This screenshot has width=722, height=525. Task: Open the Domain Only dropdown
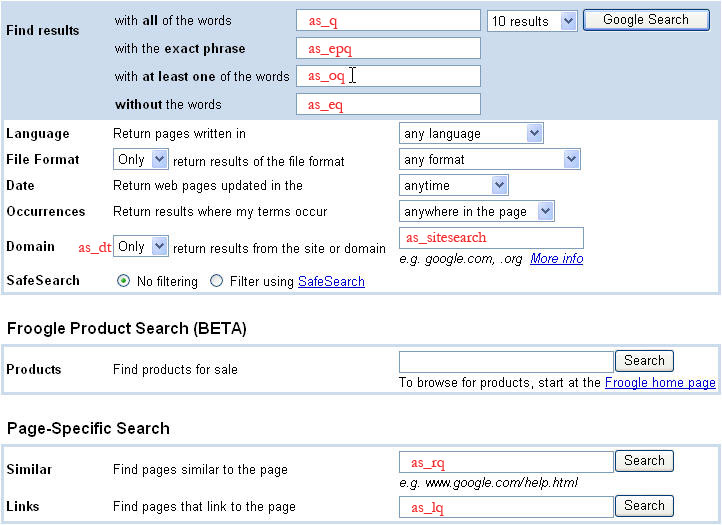pos(143,247)
